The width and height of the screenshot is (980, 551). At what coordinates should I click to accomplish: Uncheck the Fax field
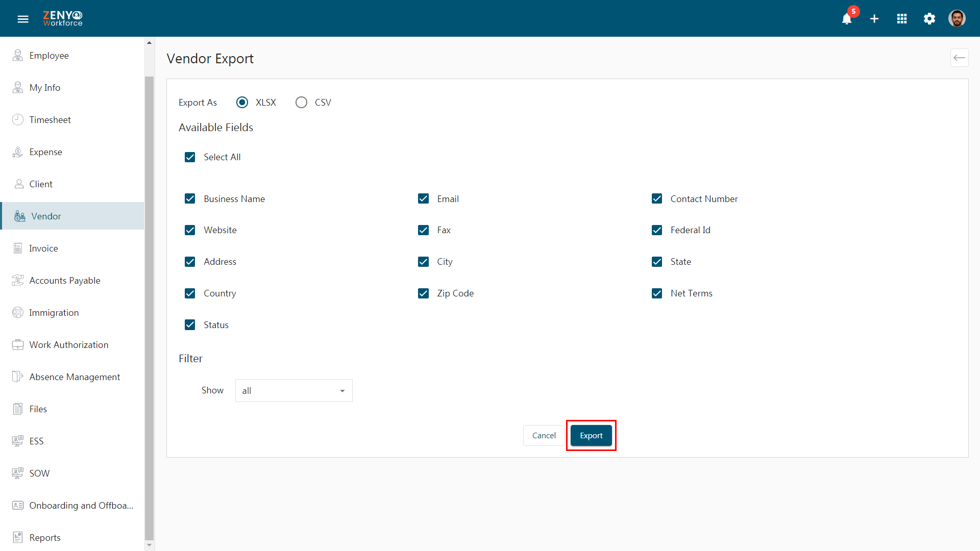(423, 230)
